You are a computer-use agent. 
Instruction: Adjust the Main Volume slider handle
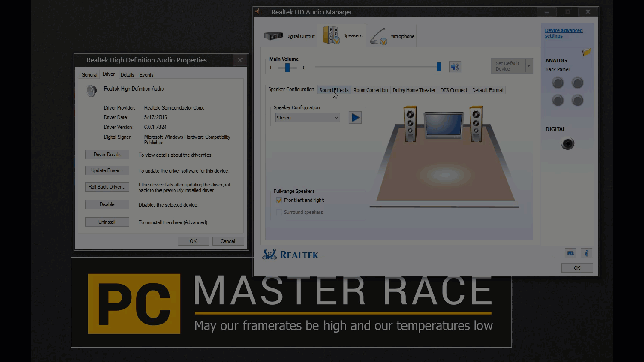coord(439,67)
